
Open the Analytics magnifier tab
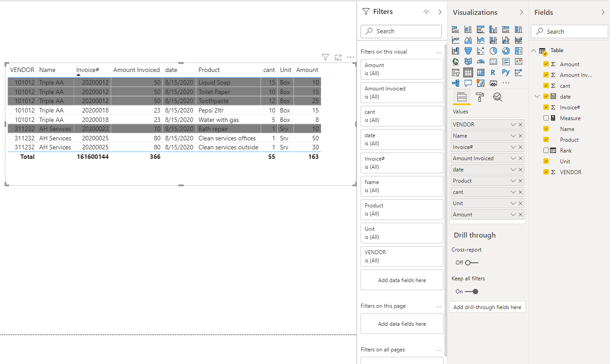click(497, 97)
